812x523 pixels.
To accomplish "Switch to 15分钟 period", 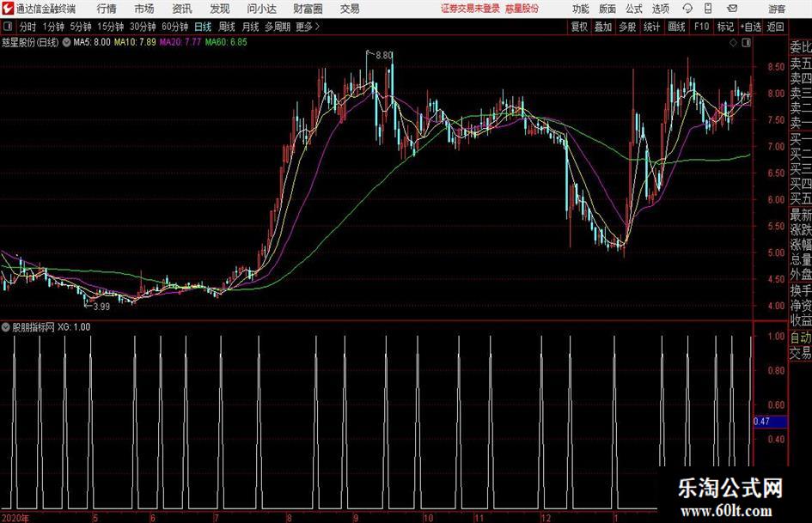I will click(x=110, y=27).
